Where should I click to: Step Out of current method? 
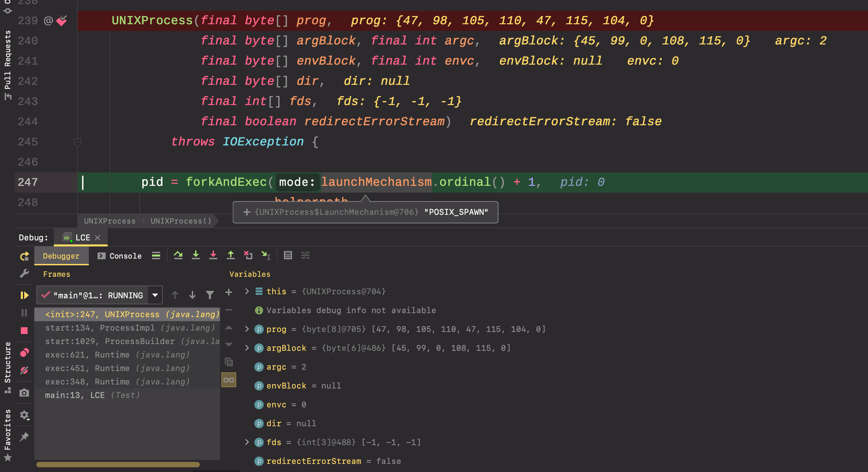point(231,256)
